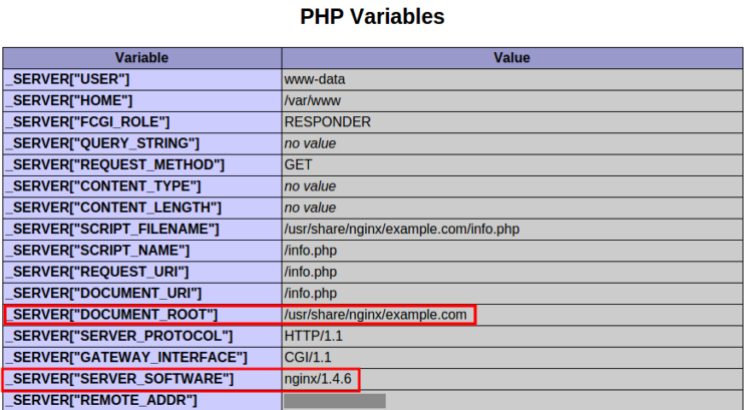Click the redacted REMOTE_ADDR value
This screenshot has height=410, width=745.
[x=334, y=401]
